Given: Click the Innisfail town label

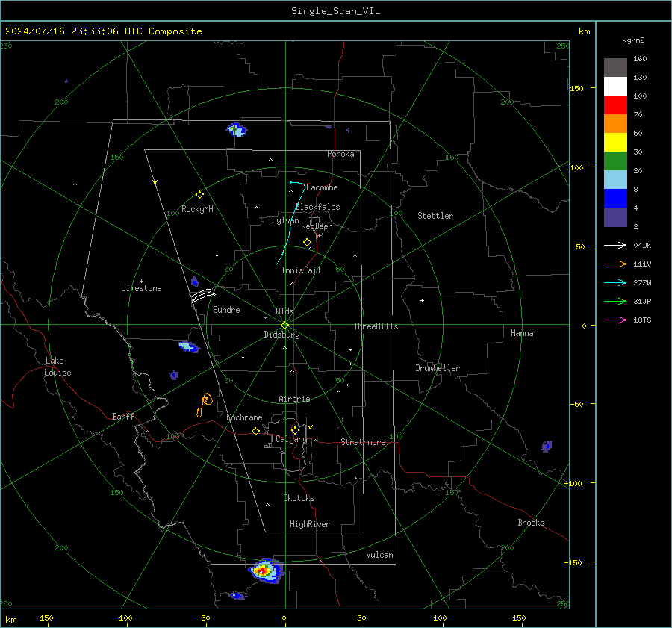Looking at the screenshot, I should 301,270.
